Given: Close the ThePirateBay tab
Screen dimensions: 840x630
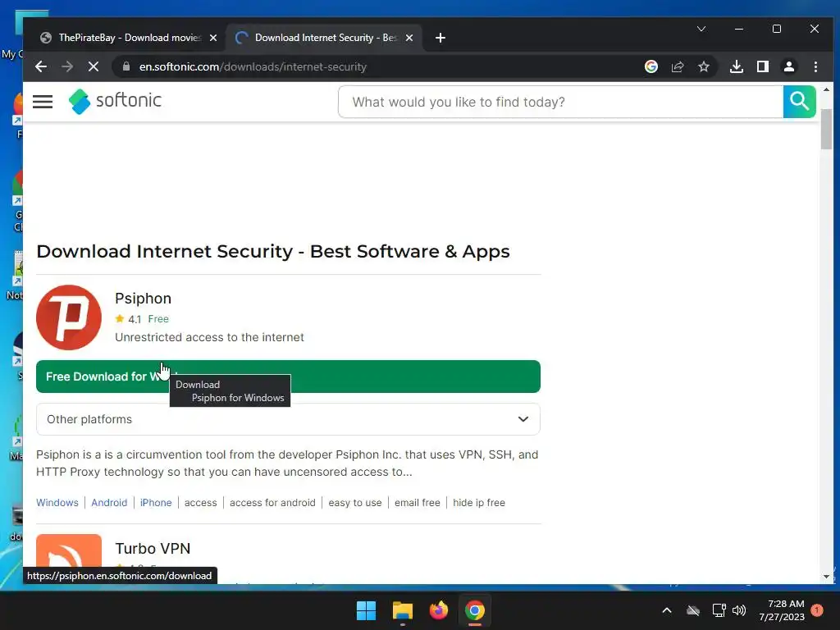Looking at the screenshot, I should click(x=213, y=38).
